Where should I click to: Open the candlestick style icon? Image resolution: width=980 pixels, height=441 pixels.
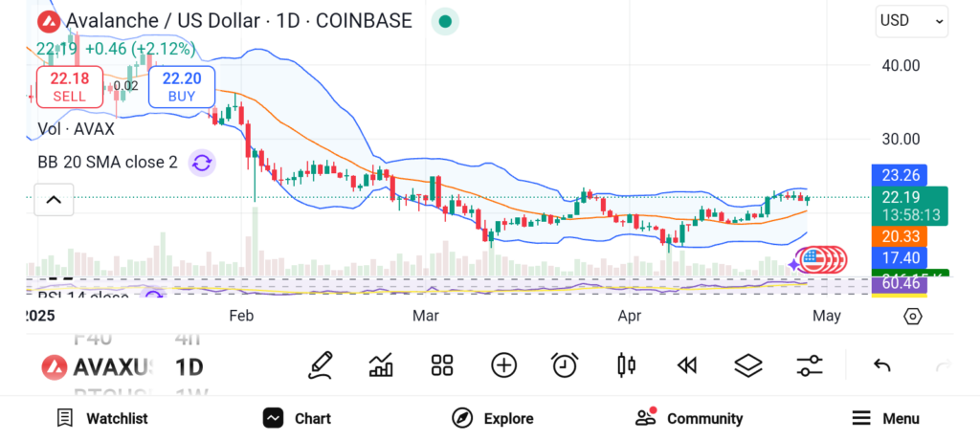coord(627,364)
